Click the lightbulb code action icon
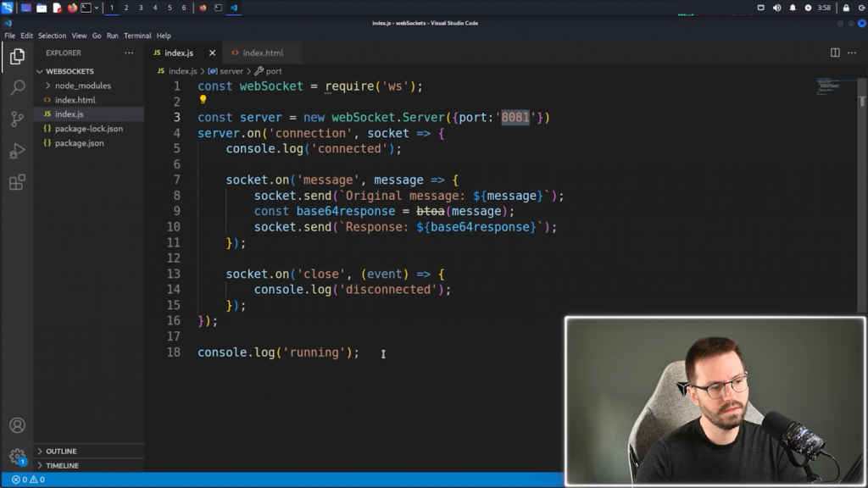 203,100
